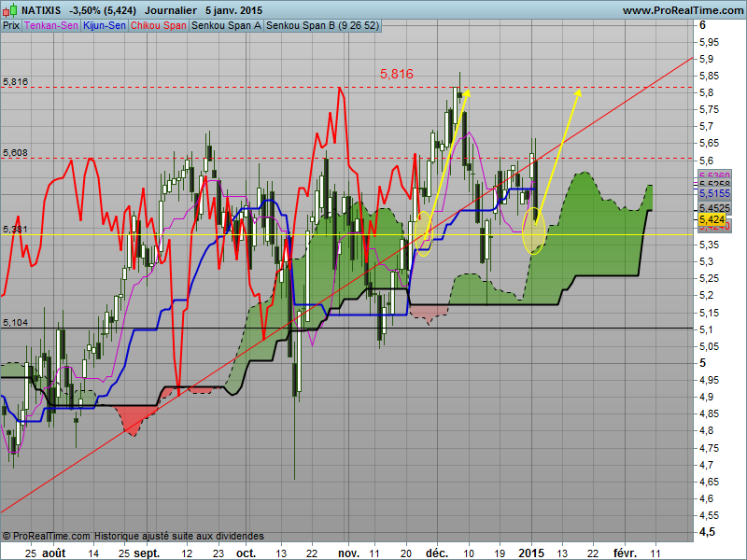Click the 19 date label on time axis
Viewport: 747px width, 560px height.
pyautogui.click(x=500, y=553)
